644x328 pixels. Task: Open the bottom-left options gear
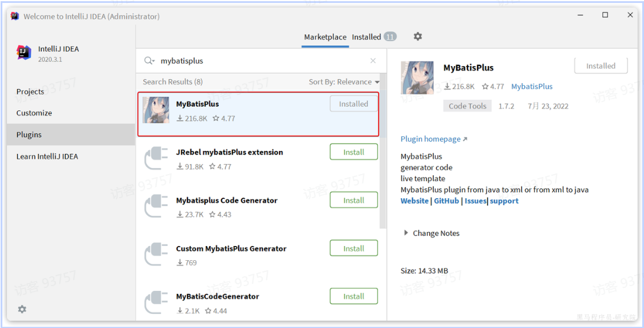pyautogui.click(x=22, y=309)
